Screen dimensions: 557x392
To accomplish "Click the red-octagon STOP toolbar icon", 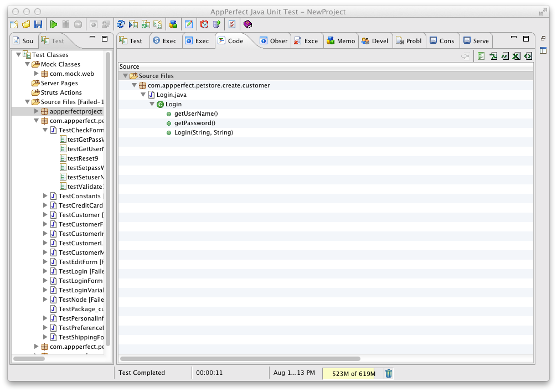I will [x=78, y=24].
